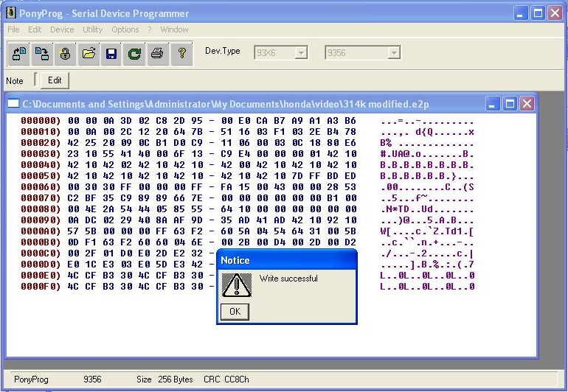Screen dimensions: 568x392
Task: Open the Edit menu
Action: coord(35,29)
